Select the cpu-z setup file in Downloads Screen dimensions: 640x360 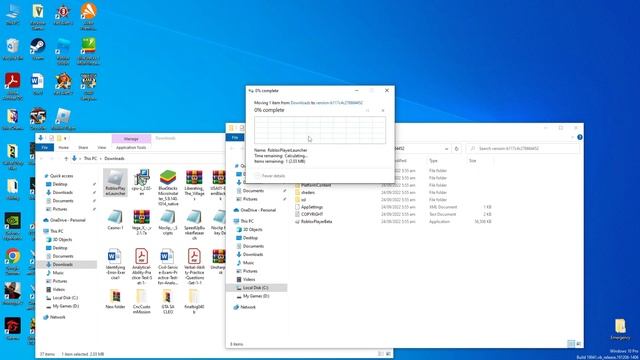tap(142, 182)
